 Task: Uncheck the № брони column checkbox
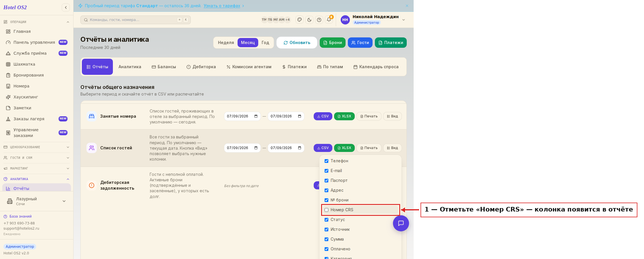click(x=326, y=200)
